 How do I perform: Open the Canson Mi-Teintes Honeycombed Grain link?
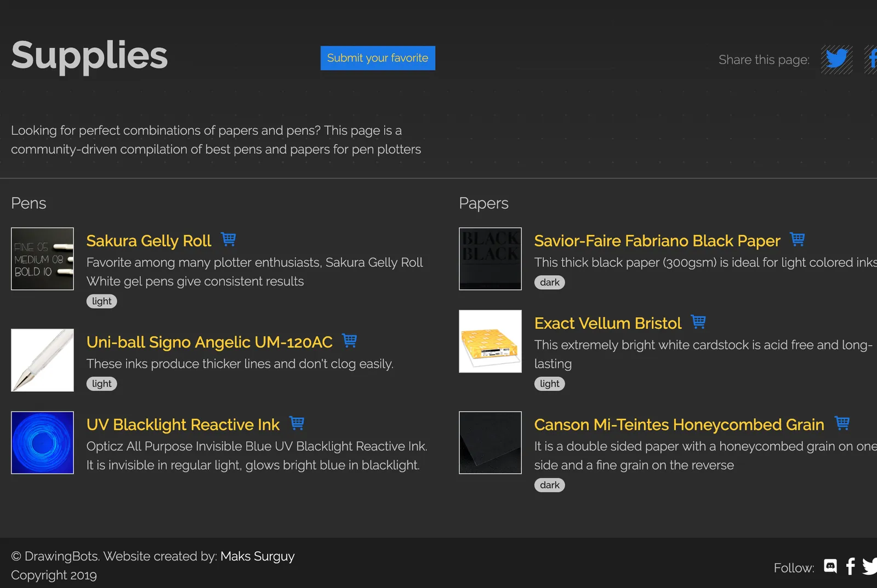679,425
